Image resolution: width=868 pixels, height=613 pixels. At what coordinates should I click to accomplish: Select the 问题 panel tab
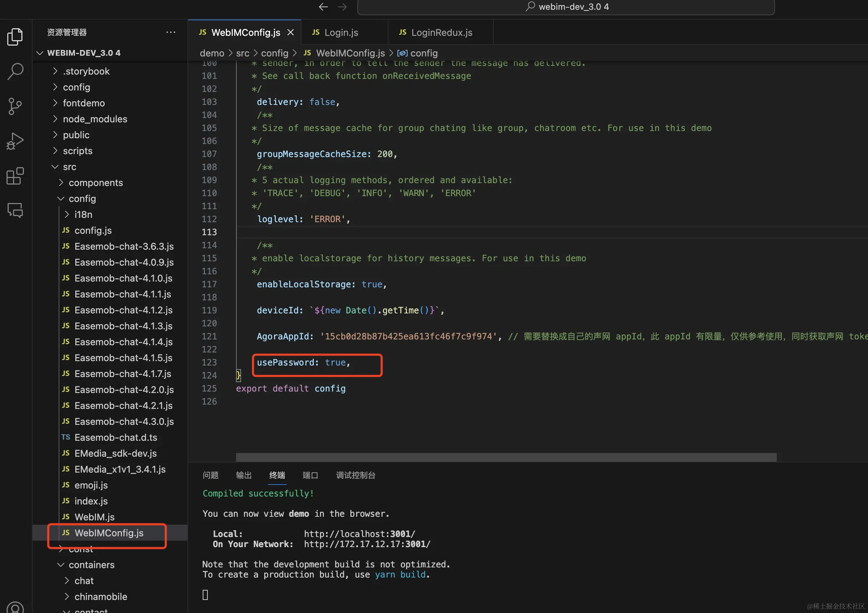tap(211, 475)
